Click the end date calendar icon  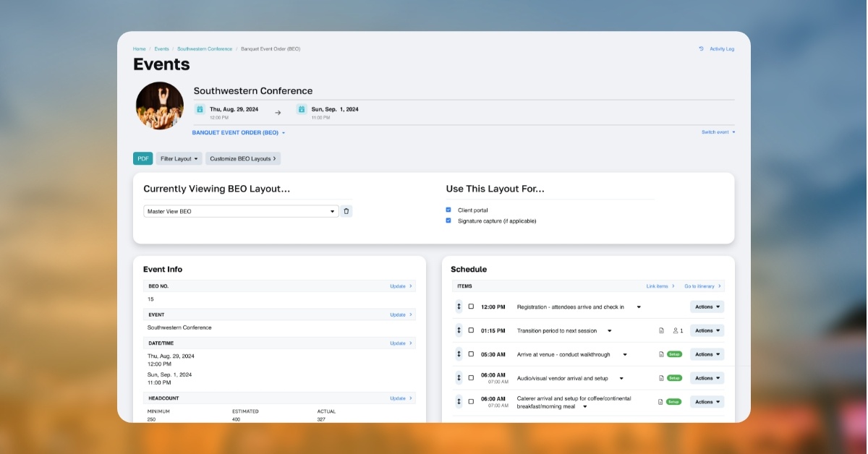[x=302, y=109]
